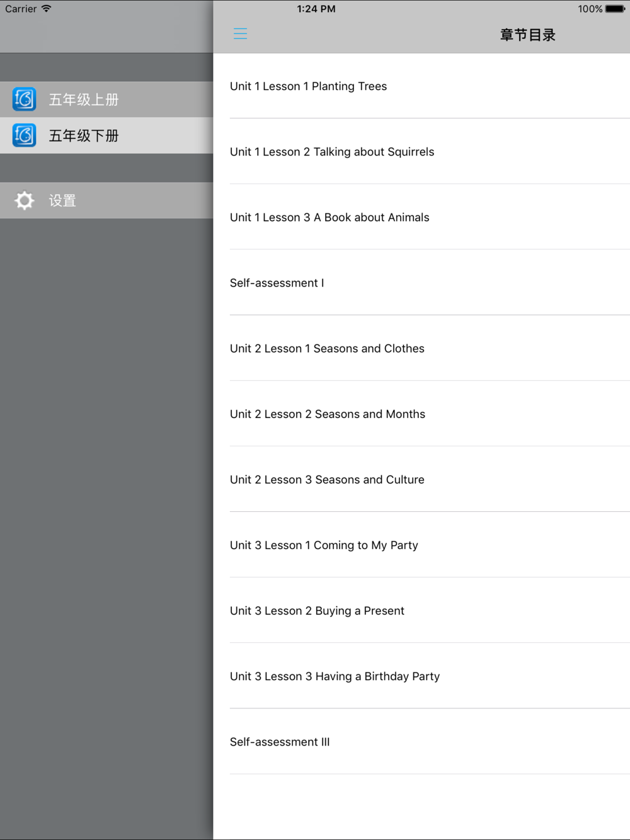Viewport: 630px width, 840px height.
Task: Select 五年级下册 in the sidebar
Action: click(106, 135)
